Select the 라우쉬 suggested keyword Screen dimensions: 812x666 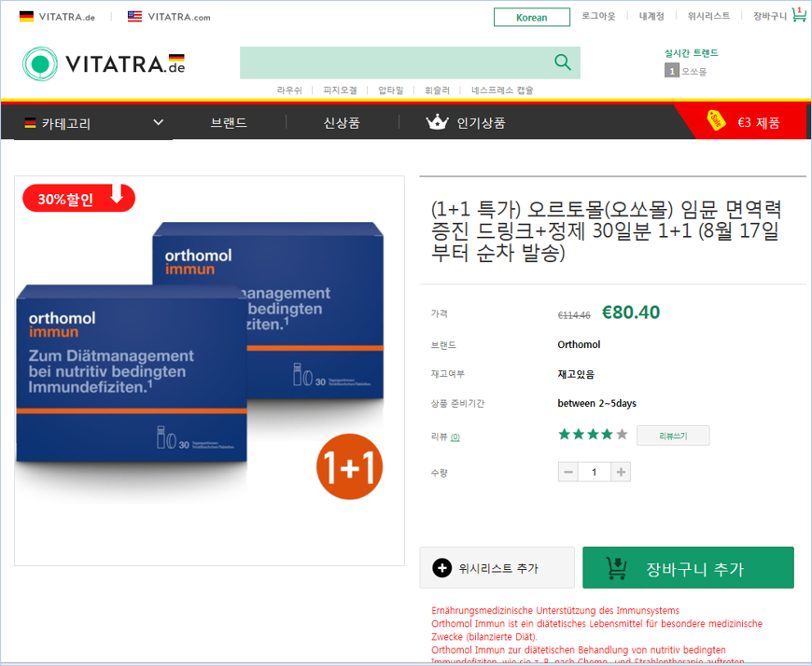pos(289,90)
